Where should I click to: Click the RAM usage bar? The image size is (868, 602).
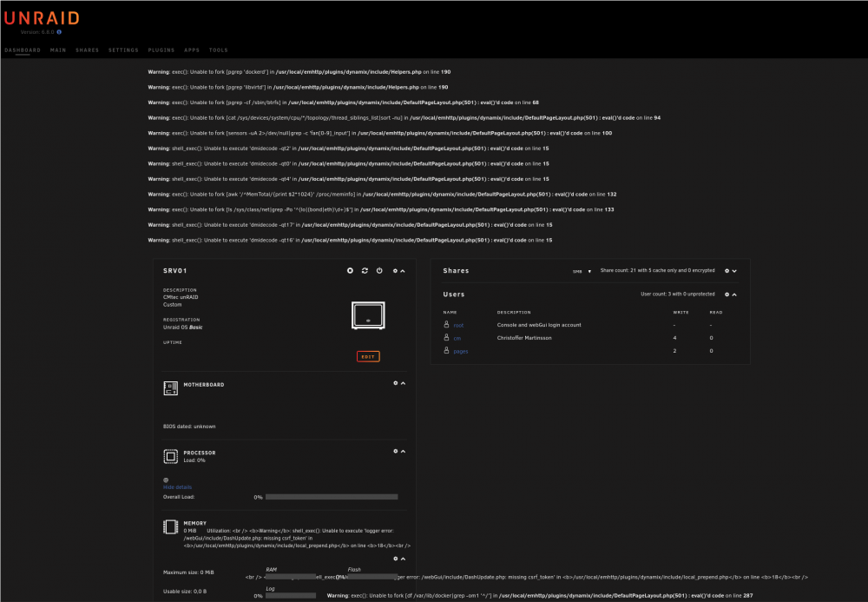tap(291, 577)
